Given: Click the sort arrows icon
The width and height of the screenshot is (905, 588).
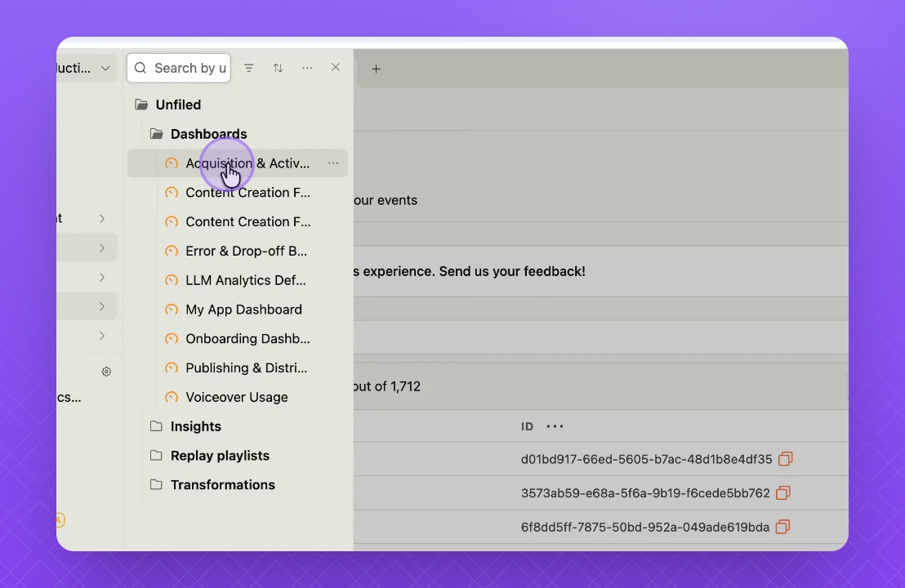Looking at the screenshot, I should [279, 68].
